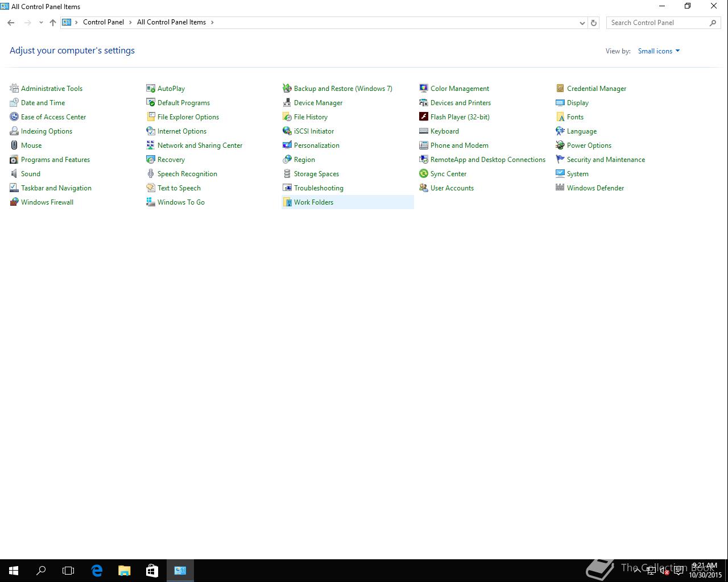Open Ease of Access Center icon

[14, 117]
